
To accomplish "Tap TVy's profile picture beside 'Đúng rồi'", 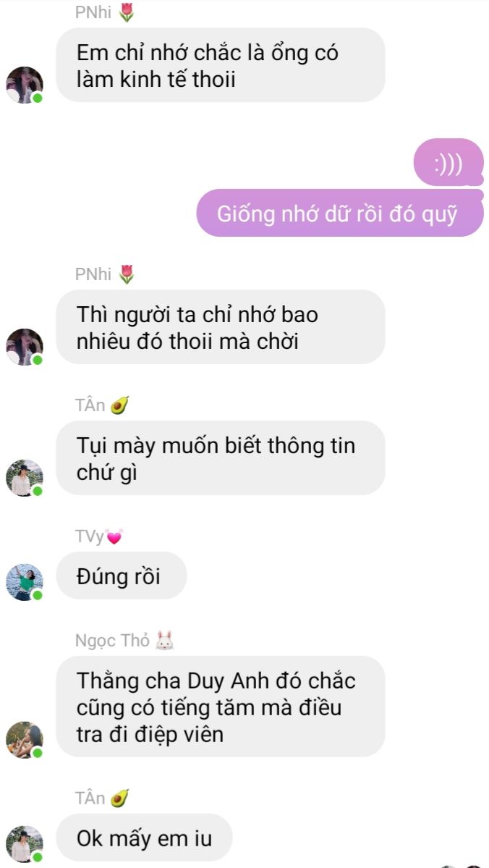I will coord(25,582).
